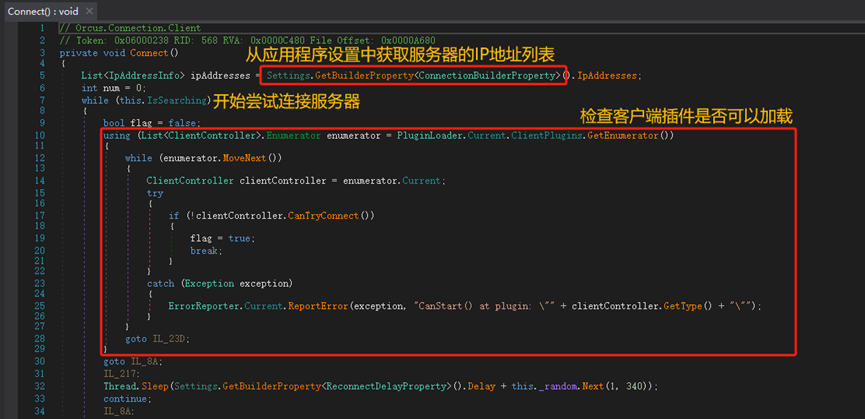Screen dimensions: 865x419
Task: Click IL_8A goto target on line 30
Action: [x=146, y=362]
